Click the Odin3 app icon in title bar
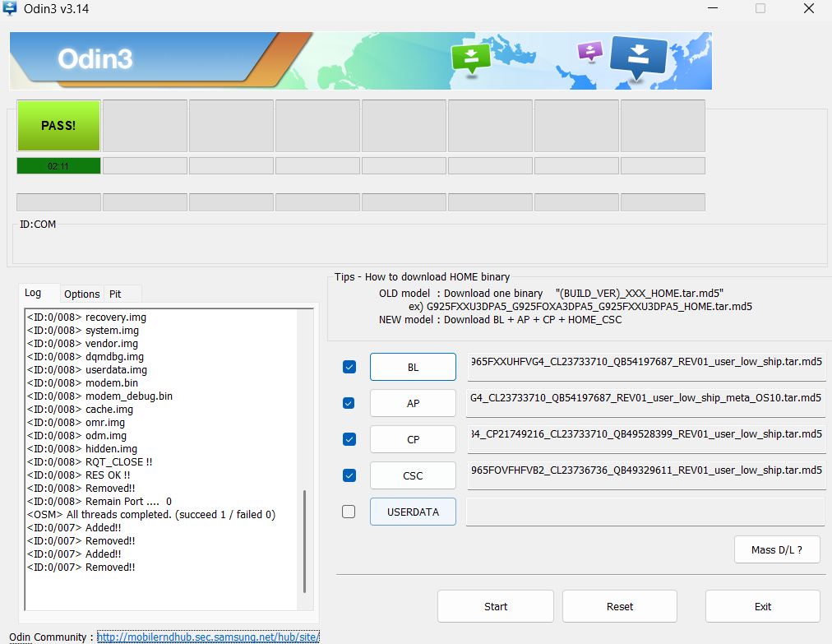The image size is (832, 644). pos(10,8)
